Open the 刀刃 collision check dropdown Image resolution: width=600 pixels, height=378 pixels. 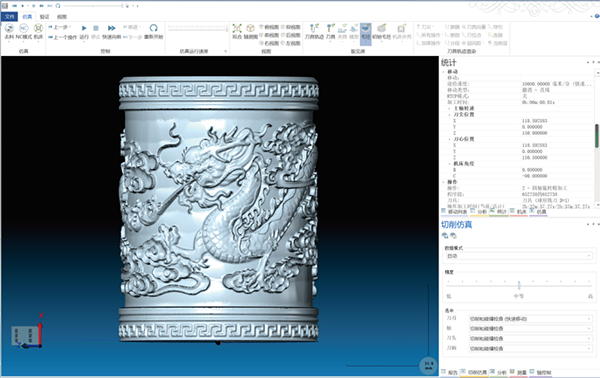coord(530,319)
